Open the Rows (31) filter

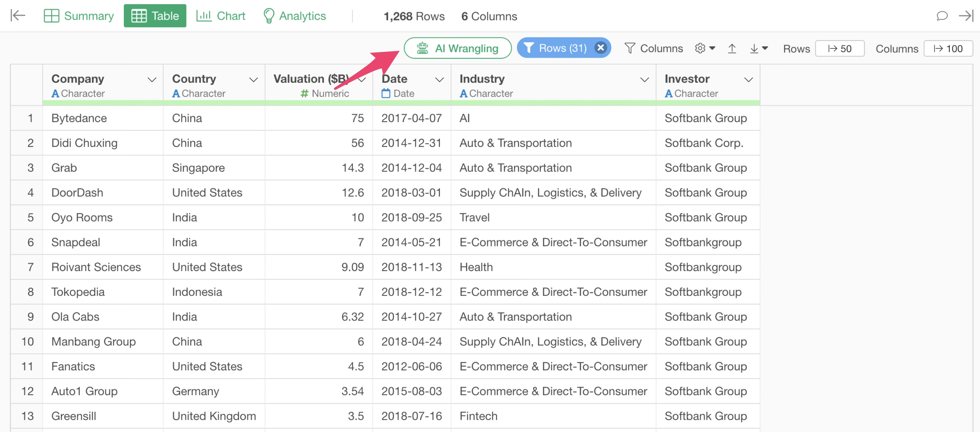tap(556, 48)
